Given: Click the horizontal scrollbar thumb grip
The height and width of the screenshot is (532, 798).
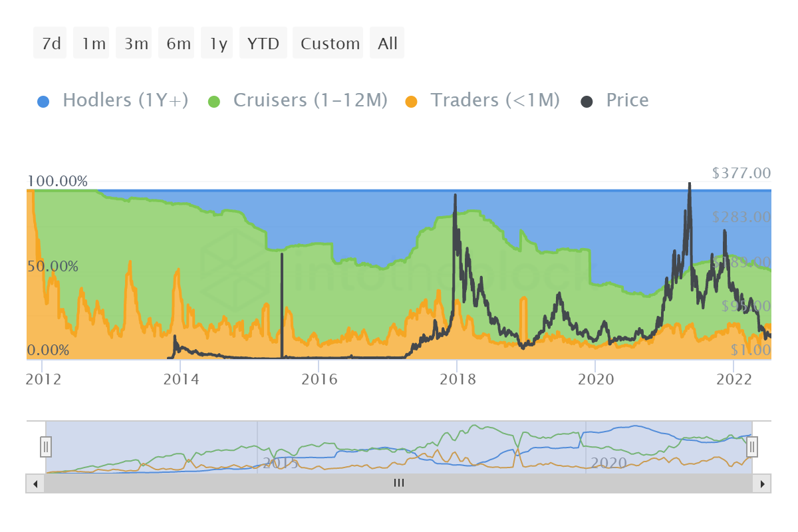Looking at the screenshot, I should pos(399,483).
